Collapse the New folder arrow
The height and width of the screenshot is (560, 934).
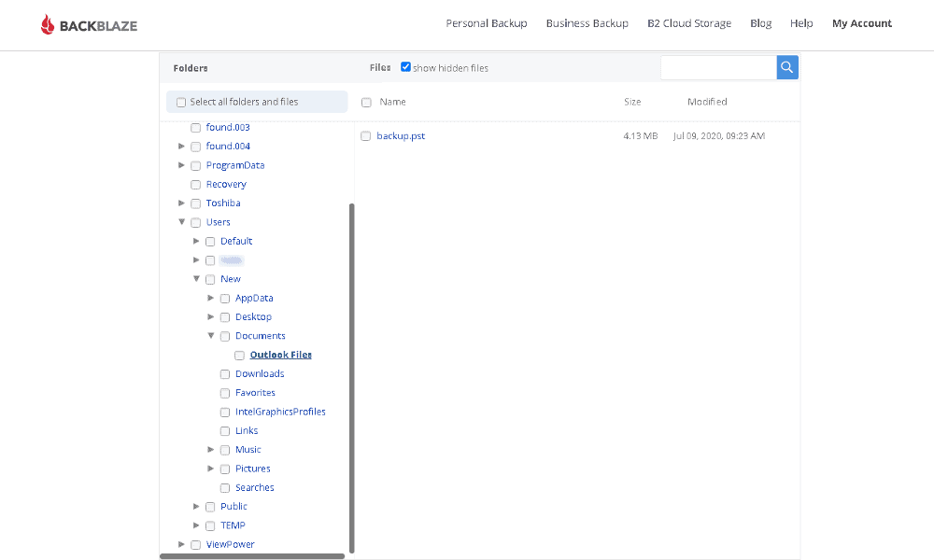point(196,278)
